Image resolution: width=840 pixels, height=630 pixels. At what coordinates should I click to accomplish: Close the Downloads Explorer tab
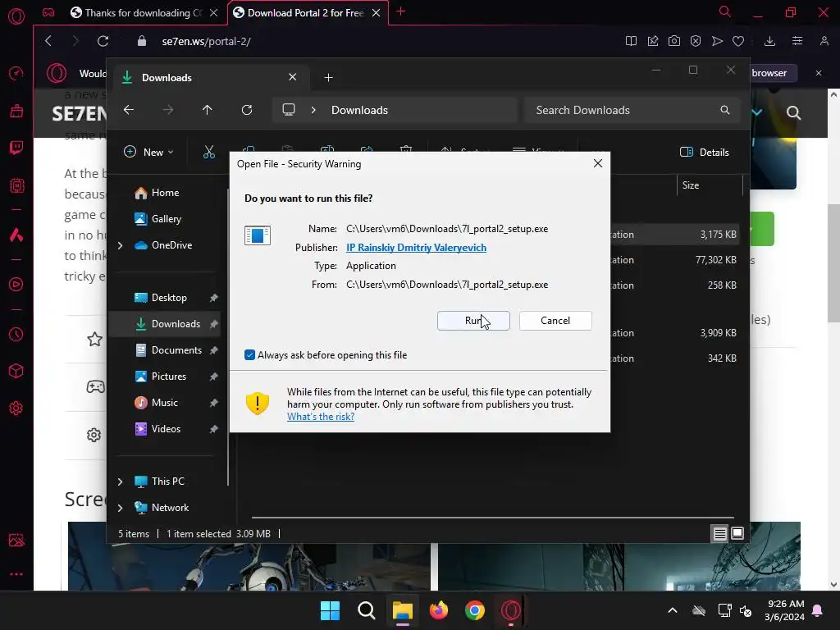tap(293, 77)
